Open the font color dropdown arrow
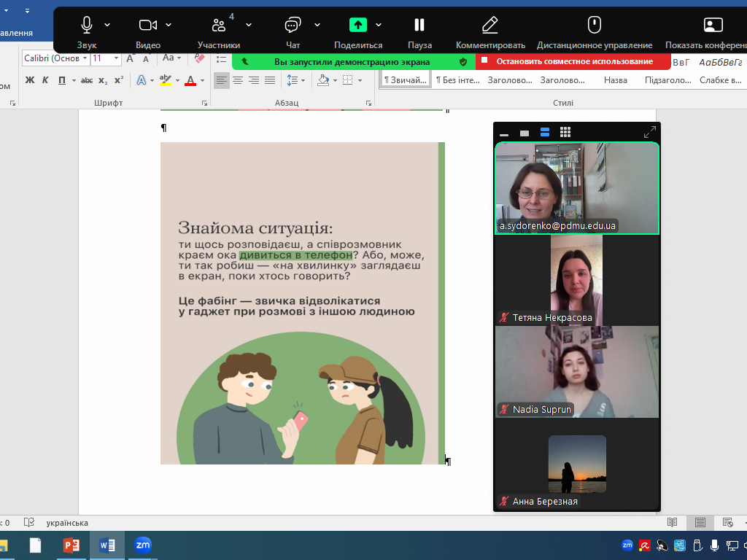Screen dimensions: 747x560 click(x=203, y=80)
